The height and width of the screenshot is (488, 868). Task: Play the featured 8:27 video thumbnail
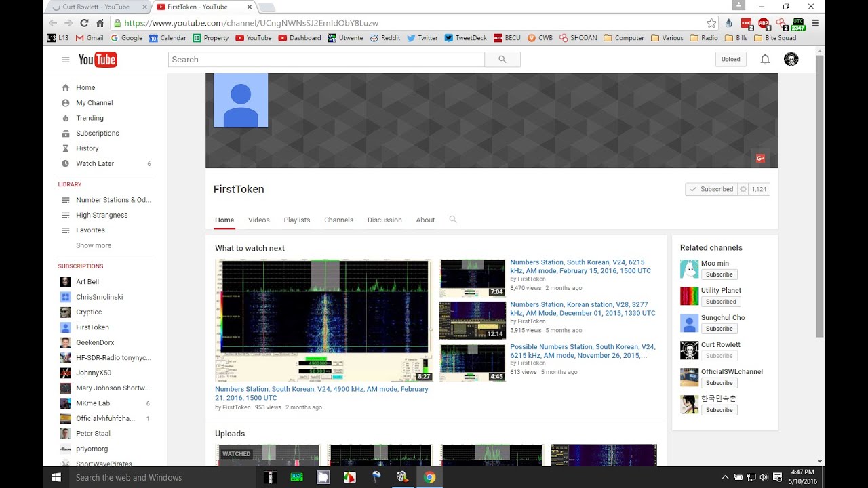pos(323,321)
